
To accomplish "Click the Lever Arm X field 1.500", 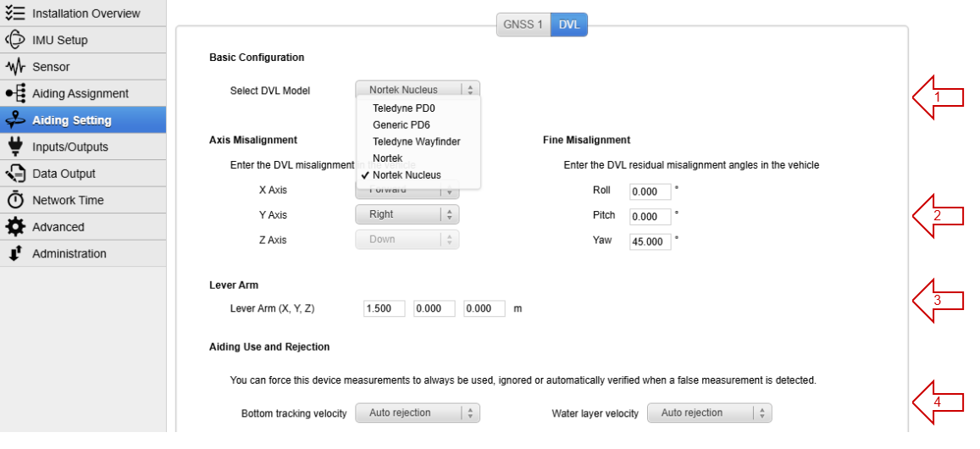I will [385, 308].
